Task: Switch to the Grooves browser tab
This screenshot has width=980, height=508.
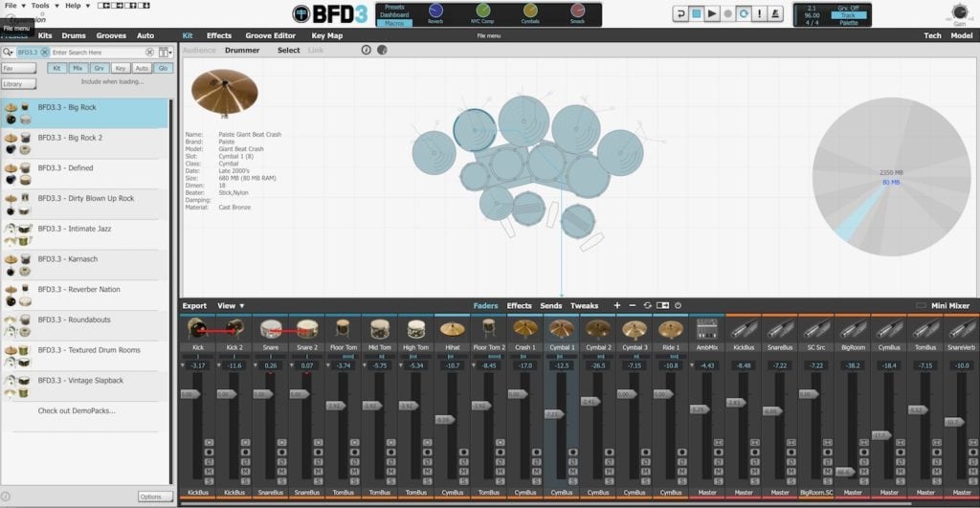Action: click(111, 35)
